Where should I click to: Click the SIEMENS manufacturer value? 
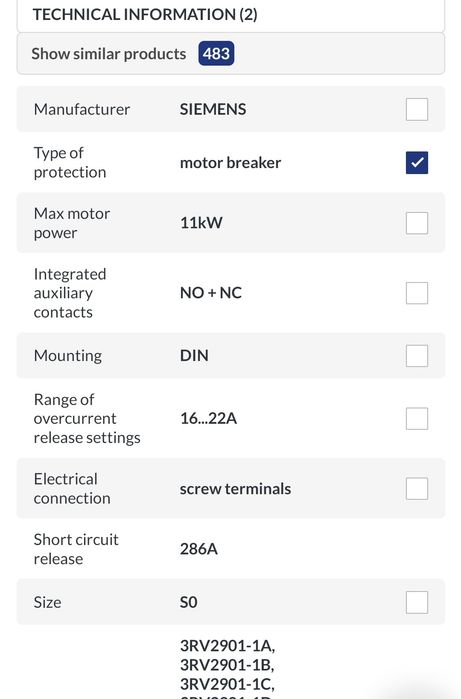(x=213, y=110)
